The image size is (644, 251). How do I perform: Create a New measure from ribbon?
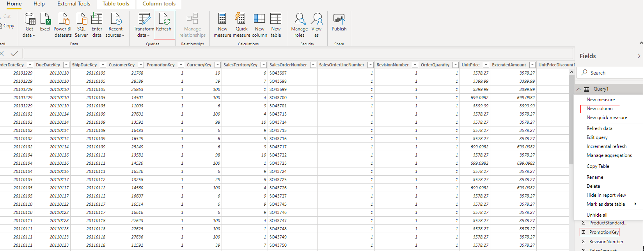pos(222,25)
